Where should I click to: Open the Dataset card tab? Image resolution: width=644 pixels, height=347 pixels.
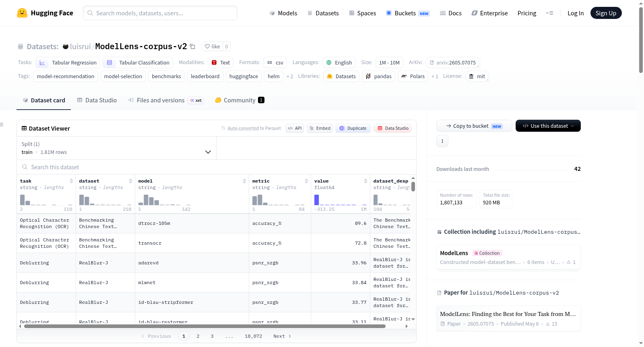[44, 100]
